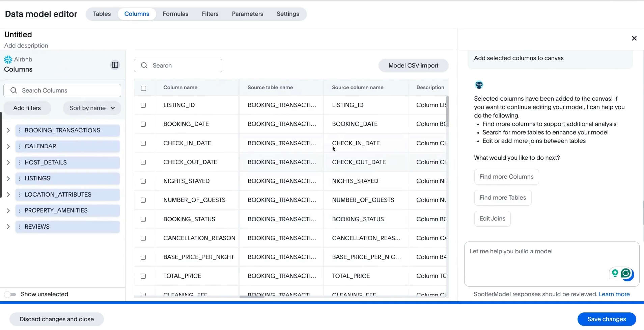The height and width of the screenshot is (330, 644).
Task: Click the magnifier icon in Search Columns
Action: (14, 91)
